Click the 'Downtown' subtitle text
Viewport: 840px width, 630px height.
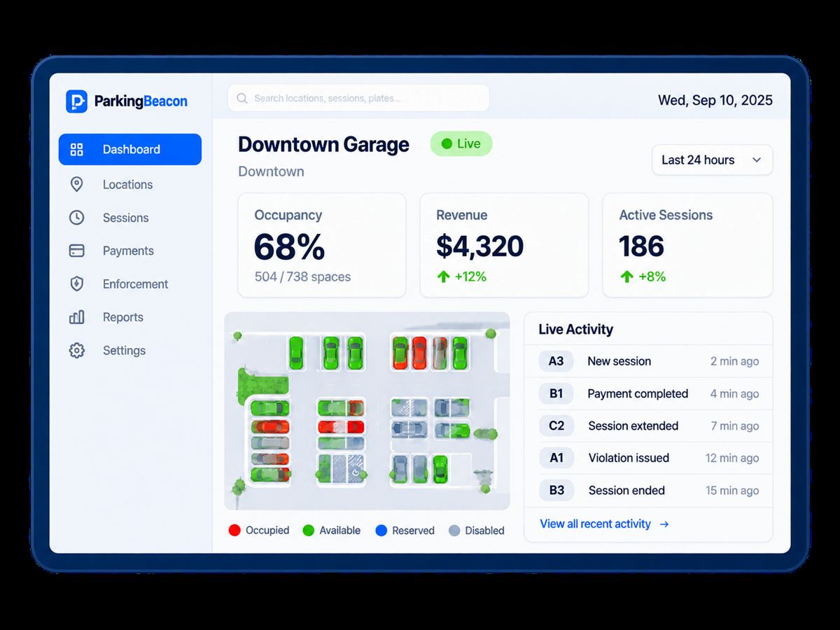pyautogui.click(x=271, y=171)
